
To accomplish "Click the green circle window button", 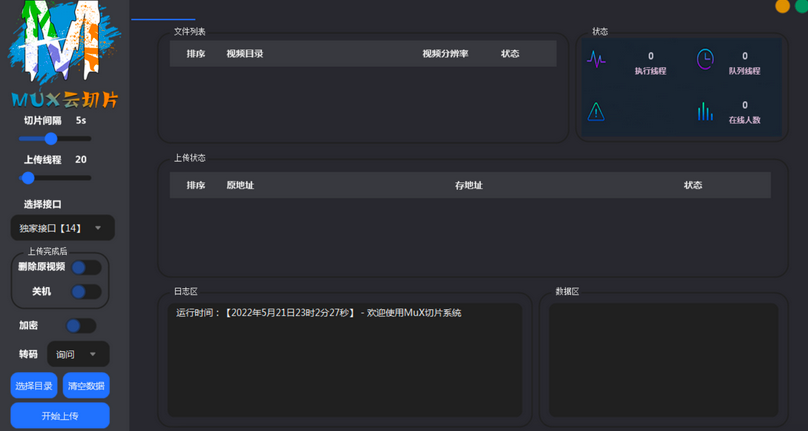I will pyautogui.click(x=801, y=6).
